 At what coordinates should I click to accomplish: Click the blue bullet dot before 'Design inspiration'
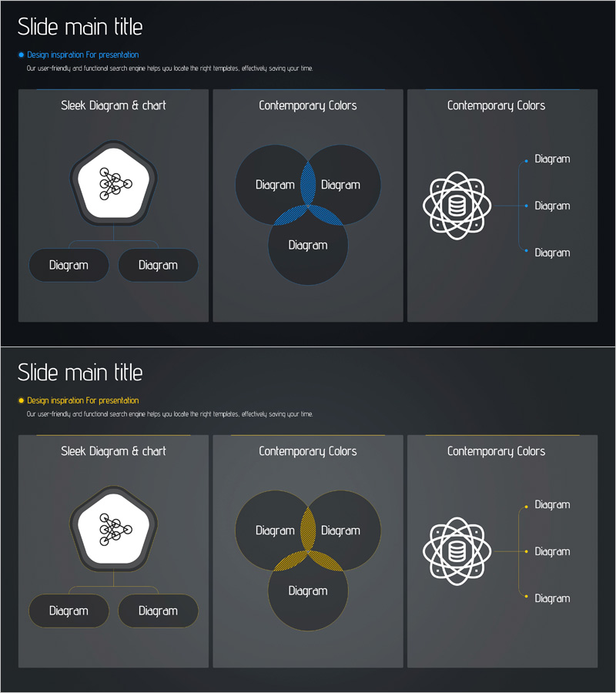(21, 55)
